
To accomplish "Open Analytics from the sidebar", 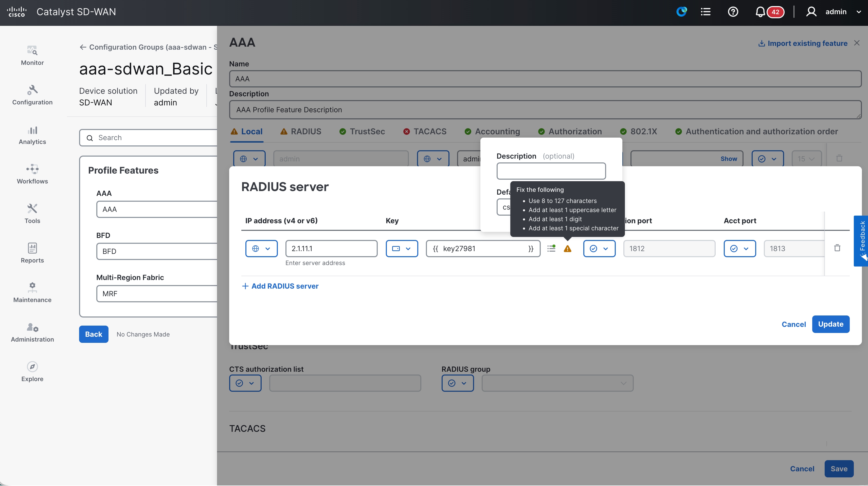I will pyautogui.click(x=32, y=135).
